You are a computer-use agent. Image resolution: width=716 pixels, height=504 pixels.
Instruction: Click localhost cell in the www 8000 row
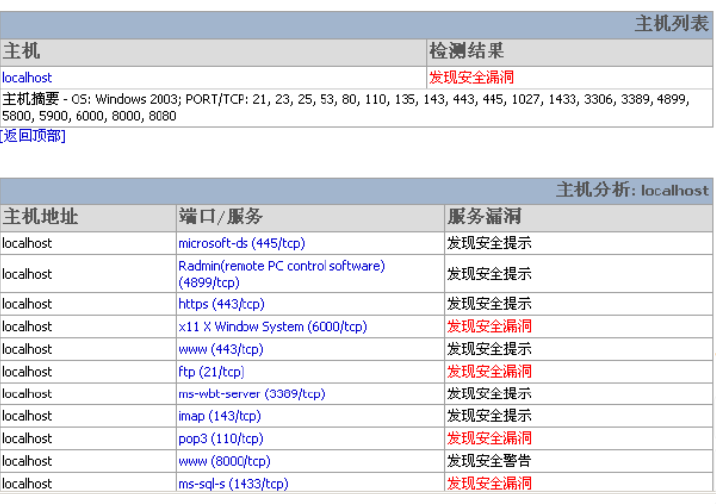[27, 461]
